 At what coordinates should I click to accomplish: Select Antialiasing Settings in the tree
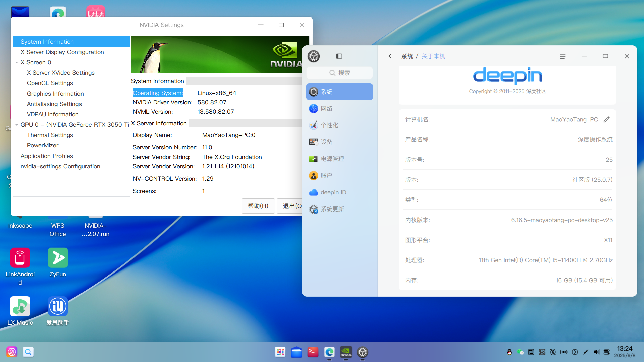54,104
